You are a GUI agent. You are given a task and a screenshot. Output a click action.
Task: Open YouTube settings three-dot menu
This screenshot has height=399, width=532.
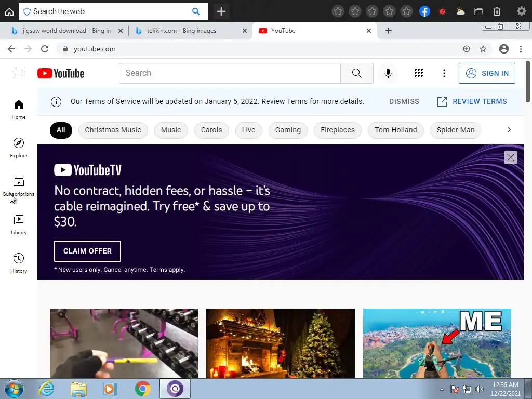(x=444, y=73)
